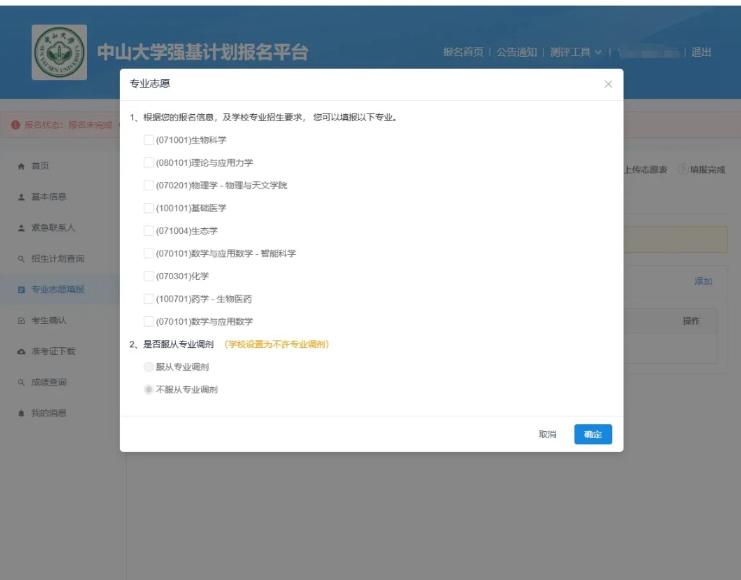Screen dimensions: 741x580
Task: Click the download icon beside 准考证下载
Action: coord(22,352)
